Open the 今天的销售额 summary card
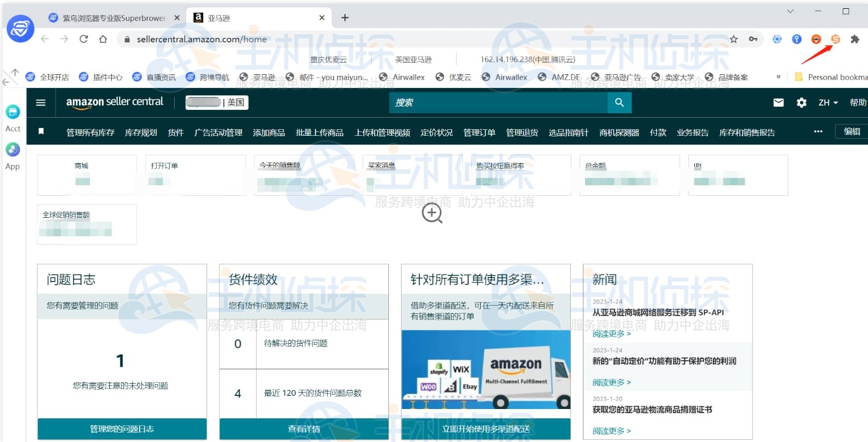 304,175
